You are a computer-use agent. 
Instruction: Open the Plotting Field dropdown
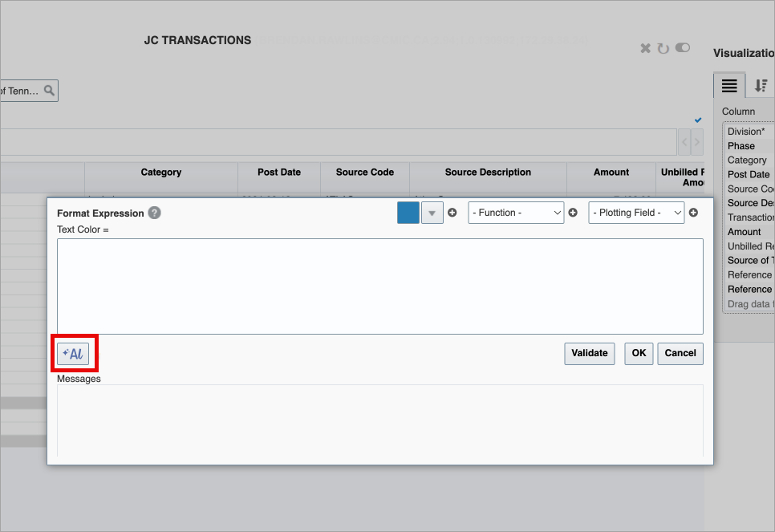click(636, 213)
